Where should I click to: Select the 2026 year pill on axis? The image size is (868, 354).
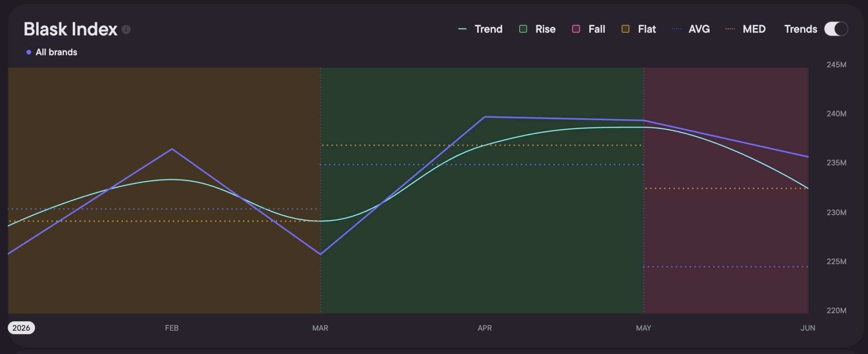[21, 328]
